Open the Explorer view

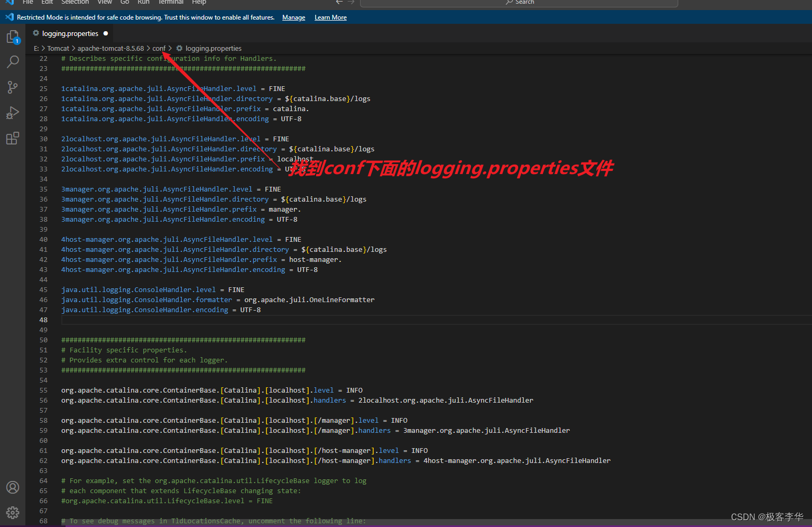click(x=13, y=37)
